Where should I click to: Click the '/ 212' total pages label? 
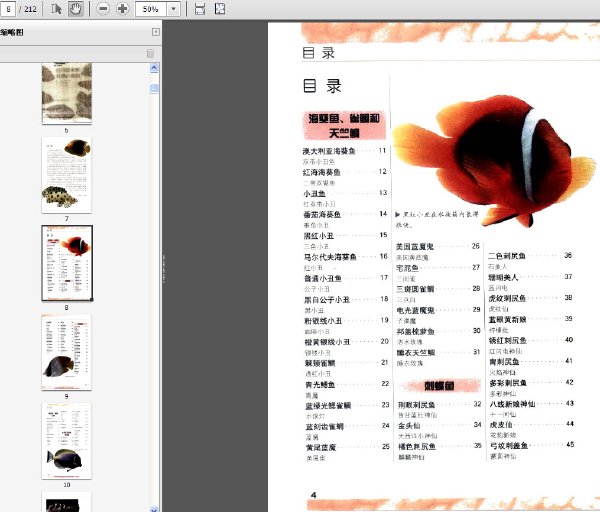28,9
